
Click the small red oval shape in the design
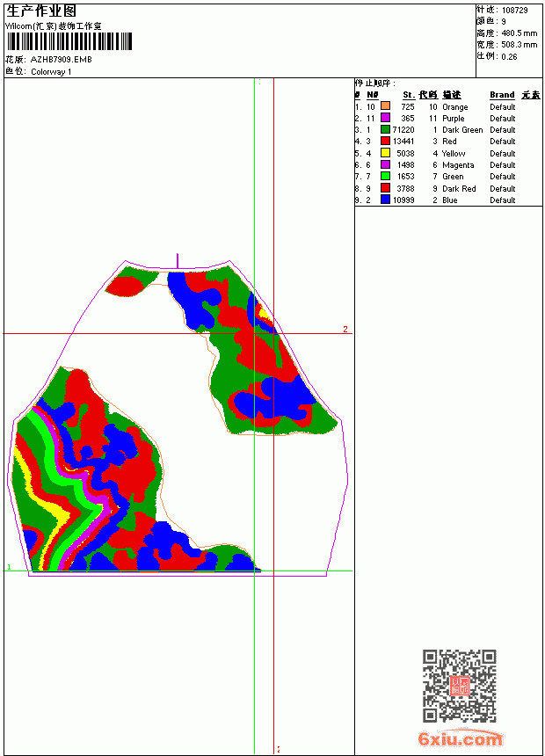124,287
